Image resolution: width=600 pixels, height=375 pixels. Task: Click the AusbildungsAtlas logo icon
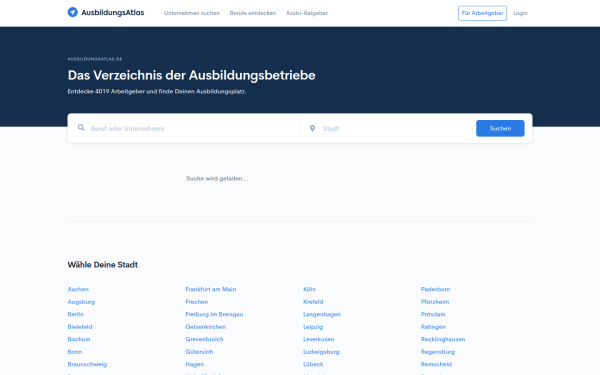coord(73,12)
